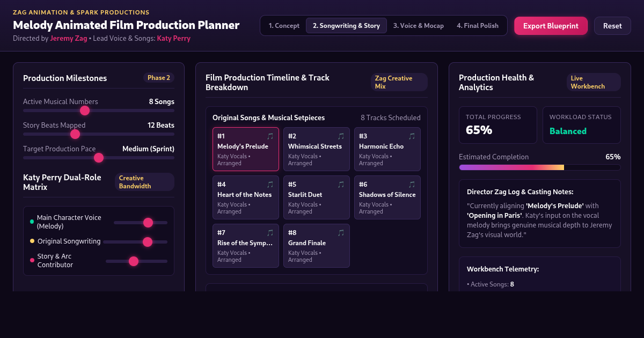Screen dimensions: 644x338
Task: Click the Production Milestones heading
Action: point(65,78)
